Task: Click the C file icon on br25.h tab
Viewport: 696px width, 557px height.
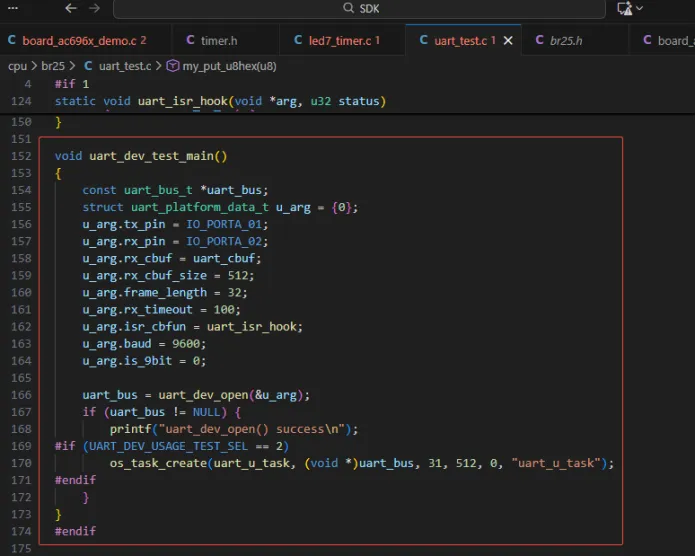Action: (539, 40)
